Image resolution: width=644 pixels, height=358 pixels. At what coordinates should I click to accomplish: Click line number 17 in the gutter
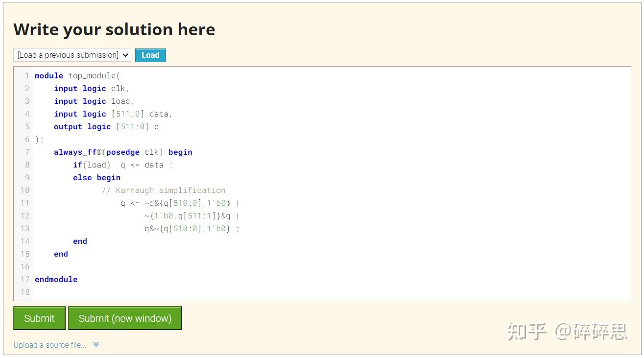pos(24,279)
